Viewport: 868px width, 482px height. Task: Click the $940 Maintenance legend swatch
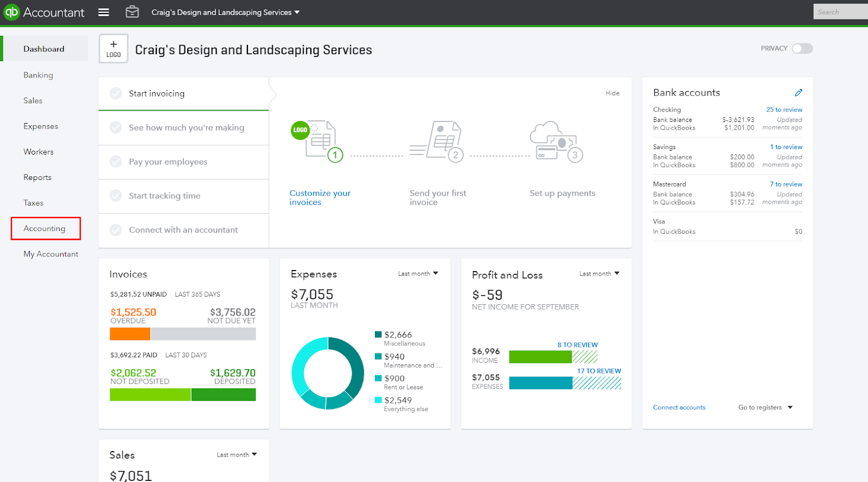(x=378, y=356)
